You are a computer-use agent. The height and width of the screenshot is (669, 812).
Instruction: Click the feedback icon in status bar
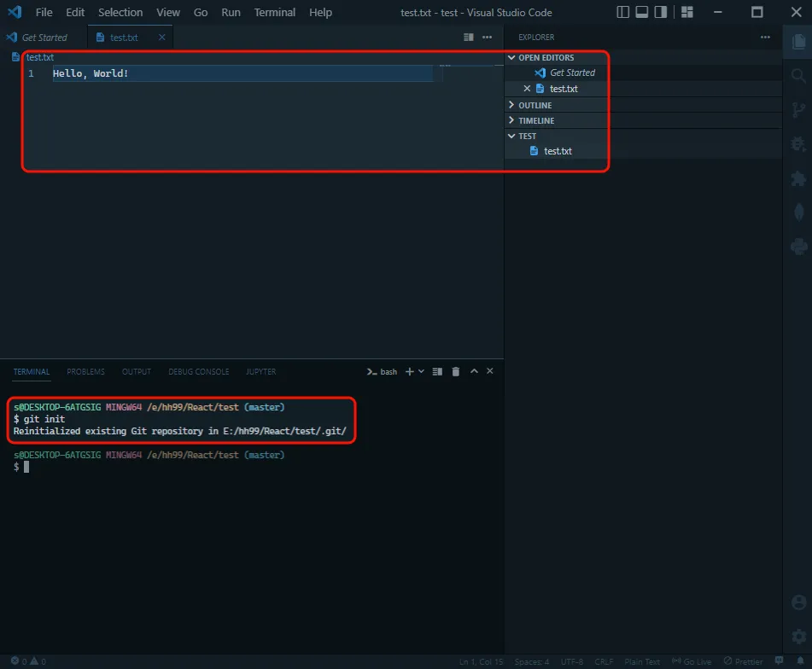779,661
